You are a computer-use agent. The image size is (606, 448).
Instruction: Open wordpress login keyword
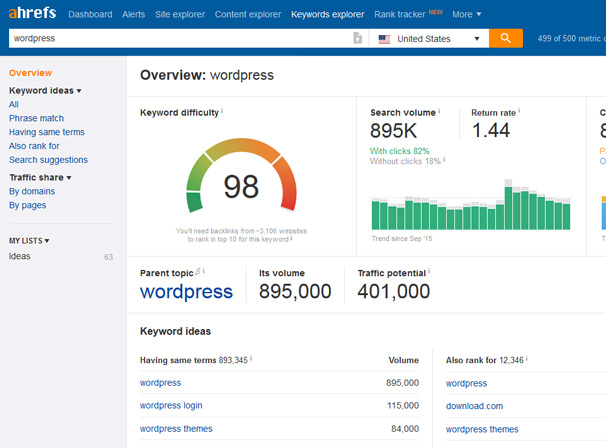click(x=171, y=405)
